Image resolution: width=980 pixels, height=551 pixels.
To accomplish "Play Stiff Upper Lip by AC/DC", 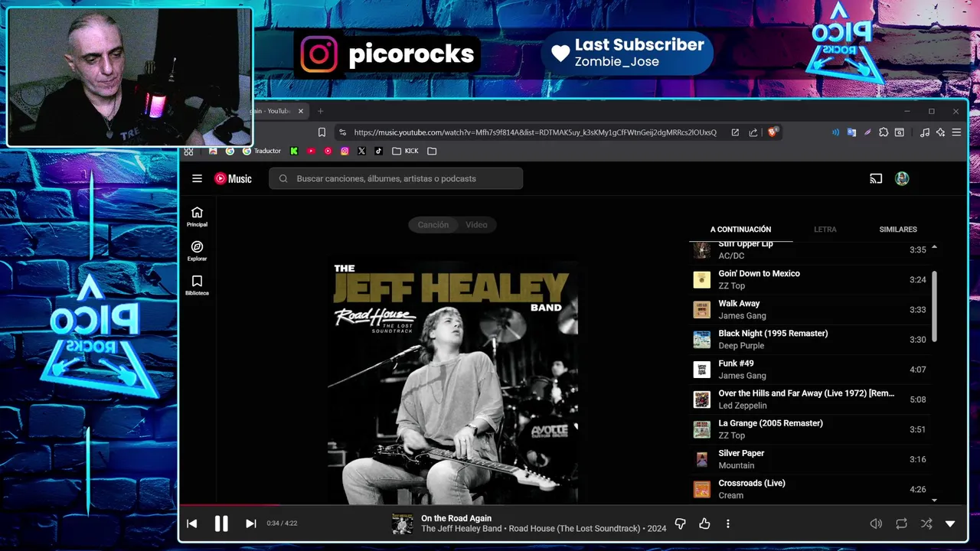I will (812, 253).
